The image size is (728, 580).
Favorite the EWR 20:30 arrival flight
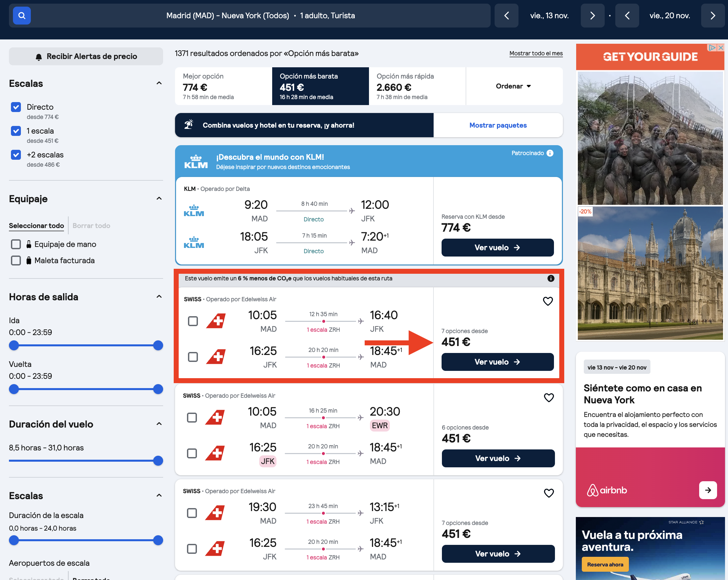point(549,397)
